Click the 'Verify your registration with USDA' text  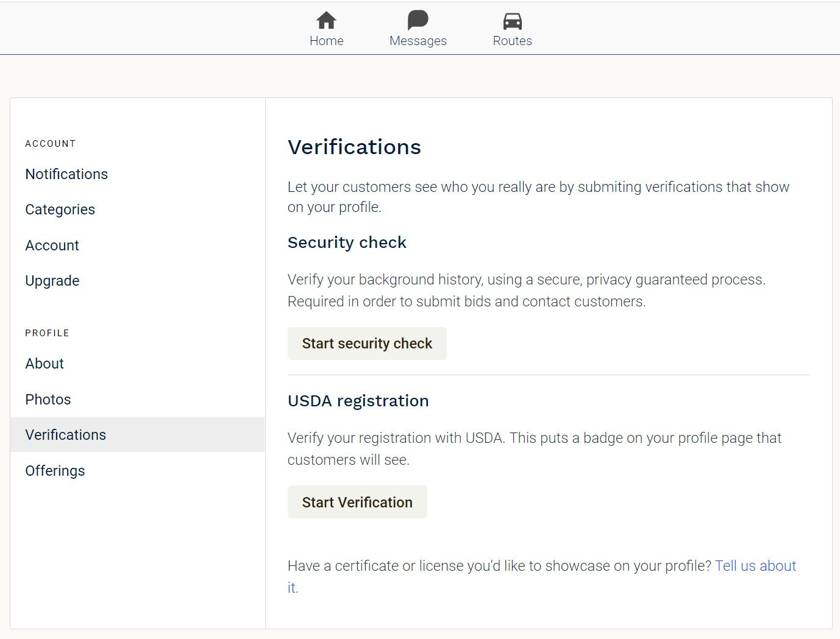pyautogui.click(x=535, y=449)
